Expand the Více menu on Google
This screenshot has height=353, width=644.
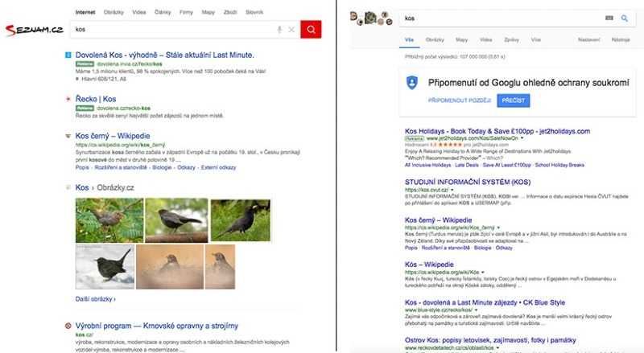tap(536, 40)
